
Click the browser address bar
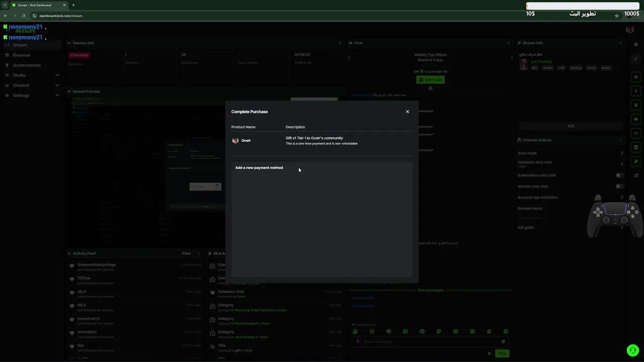click(x=322, y=16)
